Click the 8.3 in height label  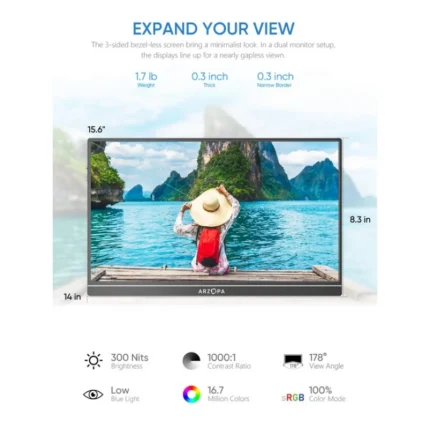[360, 219]
